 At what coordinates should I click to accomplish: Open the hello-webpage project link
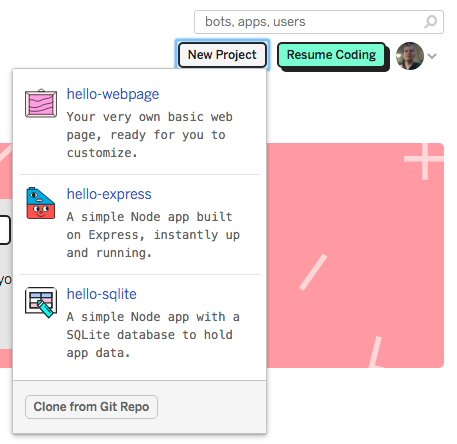(113, 94)
